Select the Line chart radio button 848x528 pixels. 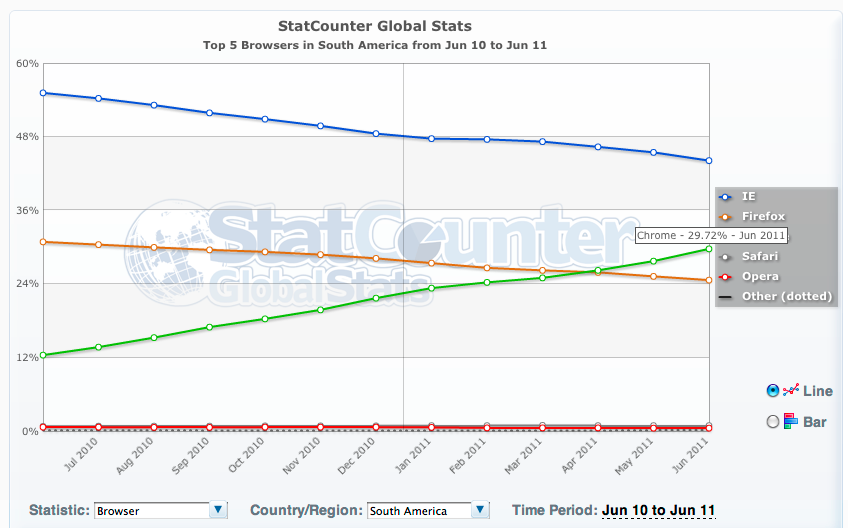click(x=772, y=391)
